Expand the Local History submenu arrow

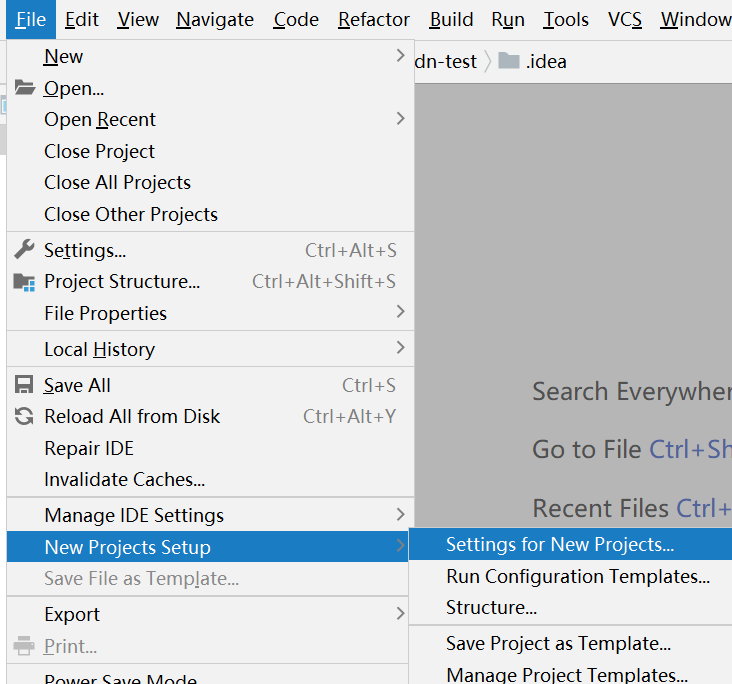click(x=400, y=349)
